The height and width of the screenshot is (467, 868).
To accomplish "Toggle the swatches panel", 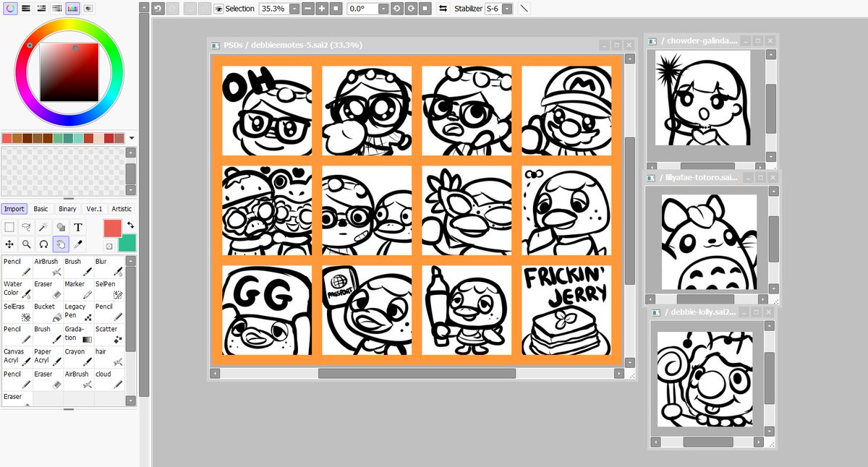I will tap(72, 8).
